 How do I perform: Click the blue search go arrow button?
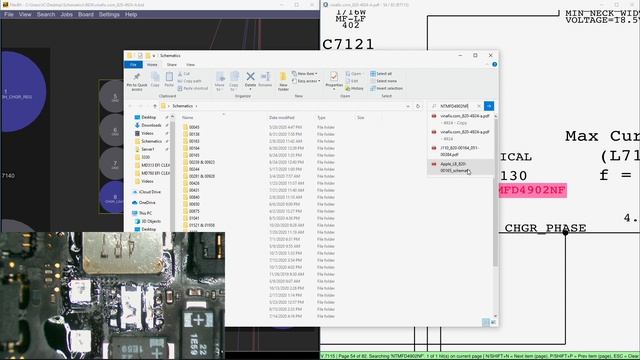(x=489, y=106)
